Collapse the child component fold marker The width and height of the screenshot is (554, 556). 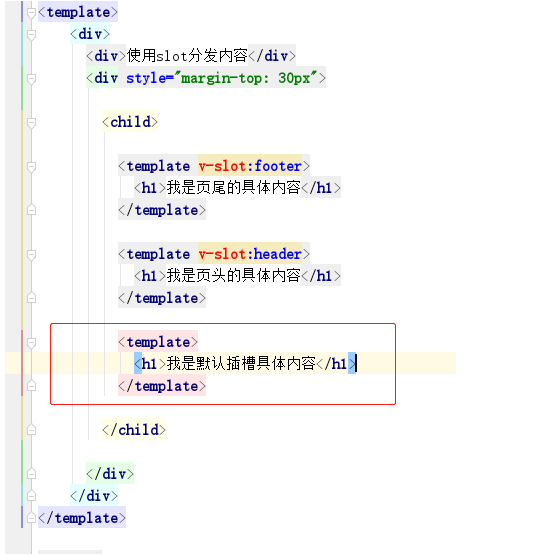31,123
